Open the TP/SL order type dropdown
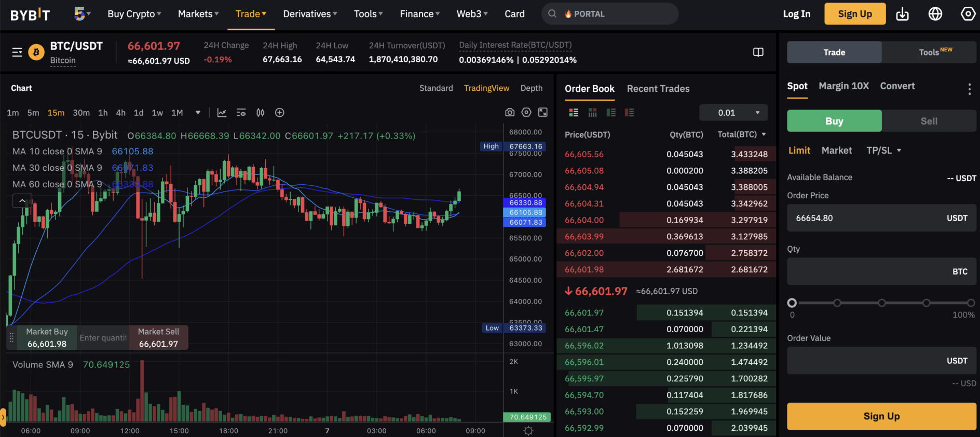Viewport: 980px width, 437px height. [x=883, y=151]
